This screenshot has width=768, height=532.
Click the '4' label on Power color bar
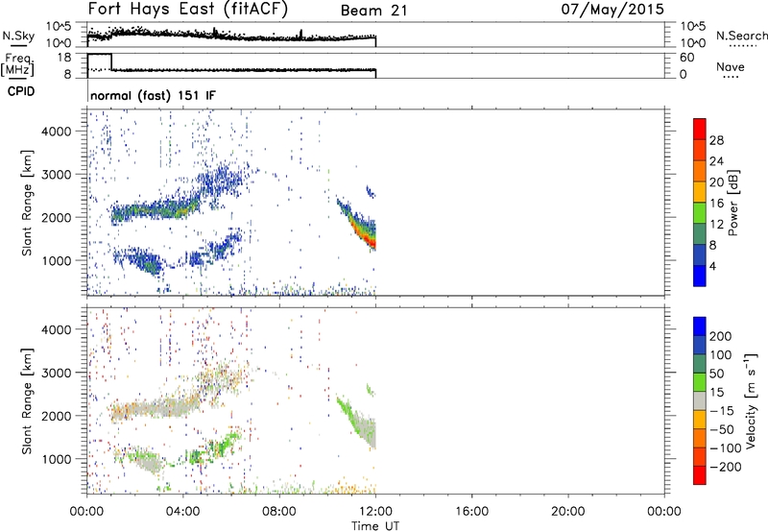[712, 266]
